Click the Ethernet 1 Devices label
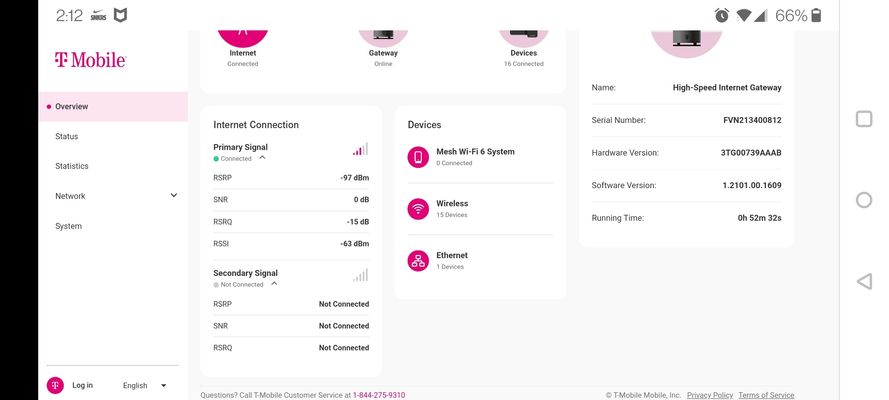The height and width of the screenshot is (400, 889). tap(452, 261)
